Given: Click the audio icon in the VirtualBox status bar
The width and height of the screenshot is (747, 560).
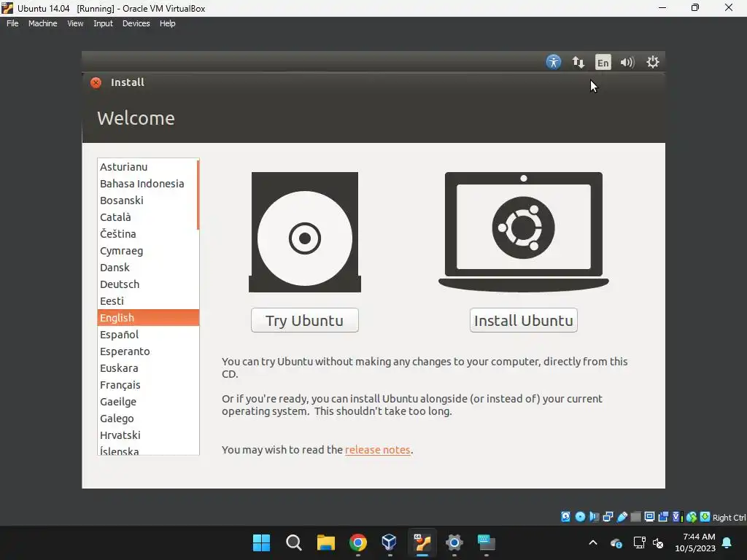Looking at the screenshot, I should 594,517.
